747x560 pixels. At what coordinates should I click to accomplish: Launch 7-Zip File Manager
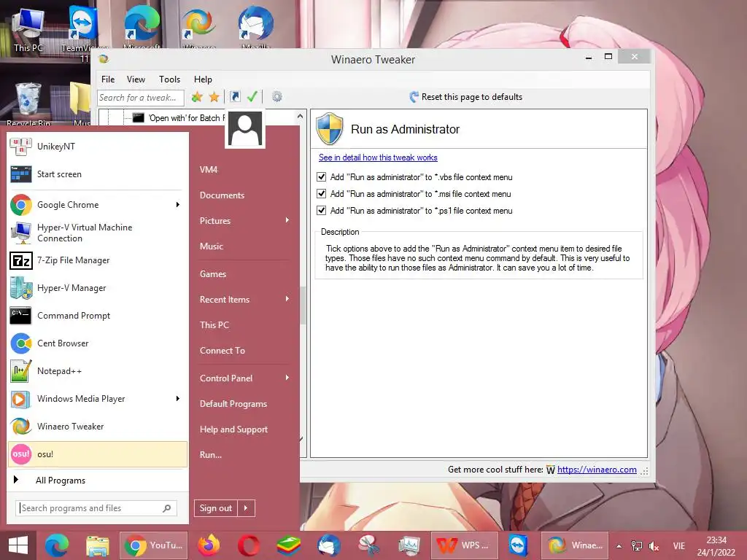[x=98, y=260]
